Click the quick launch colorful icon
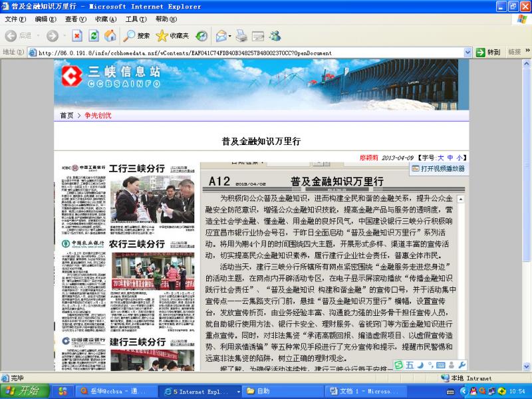Screen dimensions: 532x399 63,391
